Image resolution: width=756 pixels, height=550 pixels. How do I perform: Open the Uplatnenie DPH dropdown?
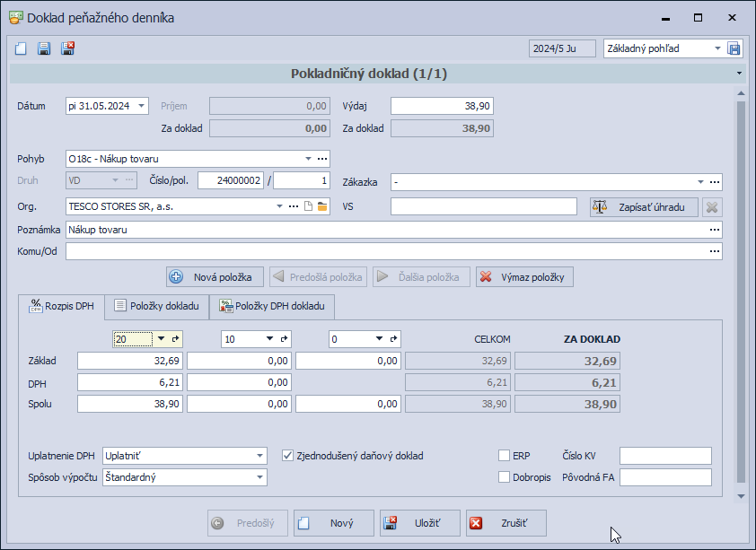point(259,456)
